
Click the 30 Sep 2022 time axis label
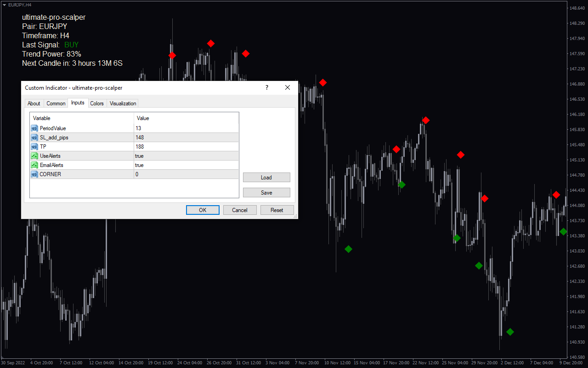click(x=14, y=362)
